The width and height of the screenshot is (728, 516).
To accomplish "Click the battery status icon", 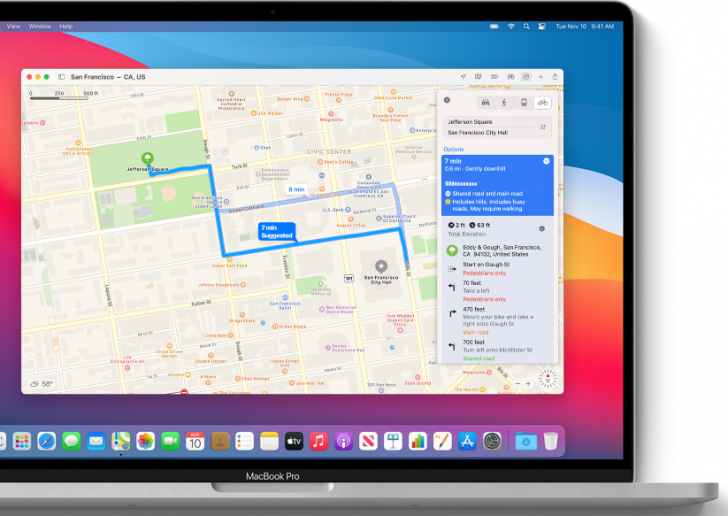I will coord(494,26).
